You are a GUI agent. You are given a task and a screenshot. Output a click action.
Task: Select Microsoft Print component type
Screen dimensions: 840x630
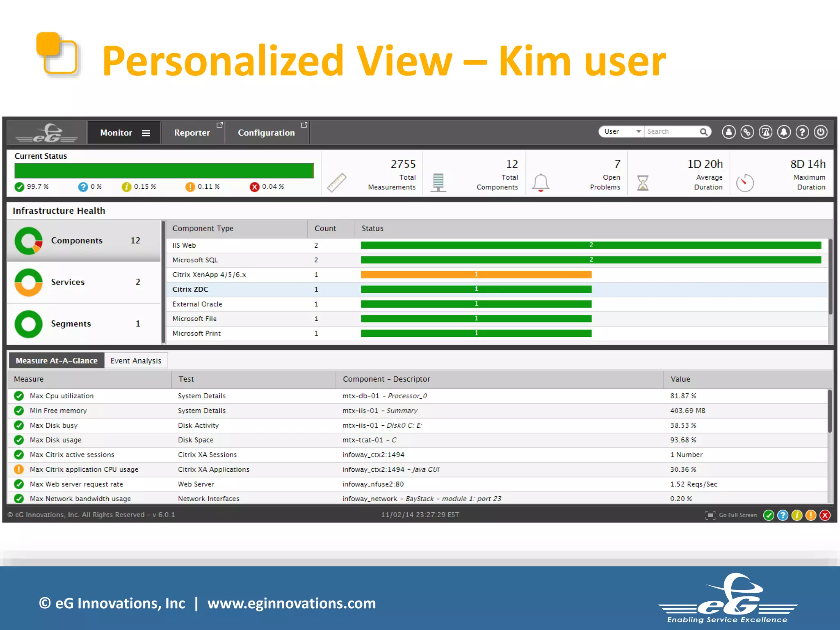coord(196,333)
